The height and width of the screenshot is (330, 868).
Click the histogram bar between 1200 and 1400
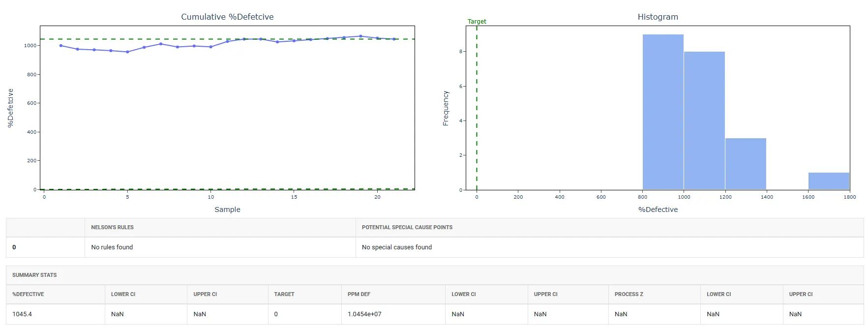[x=746, y=164]
